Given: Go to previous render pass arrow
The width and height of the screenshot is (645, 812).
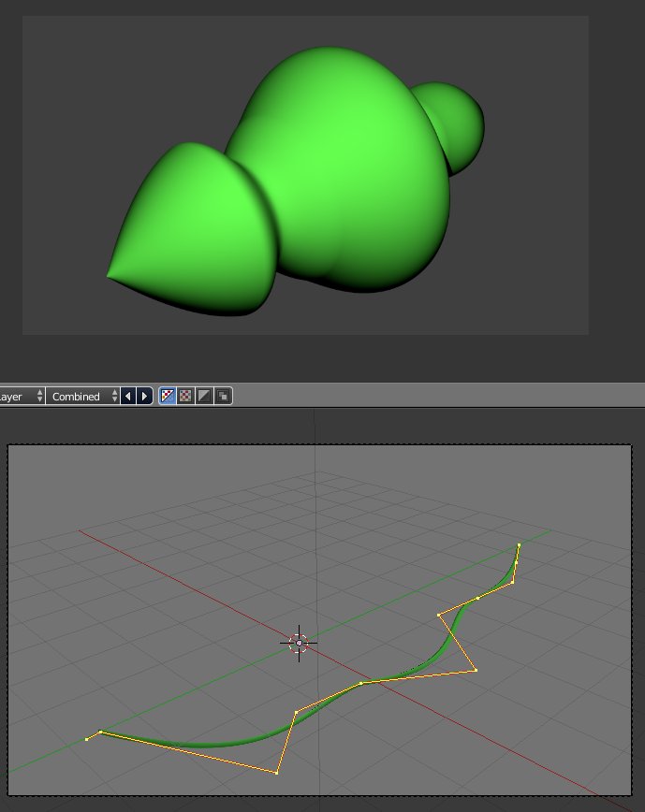Looking at the screenshot, I should pos(128,396).
